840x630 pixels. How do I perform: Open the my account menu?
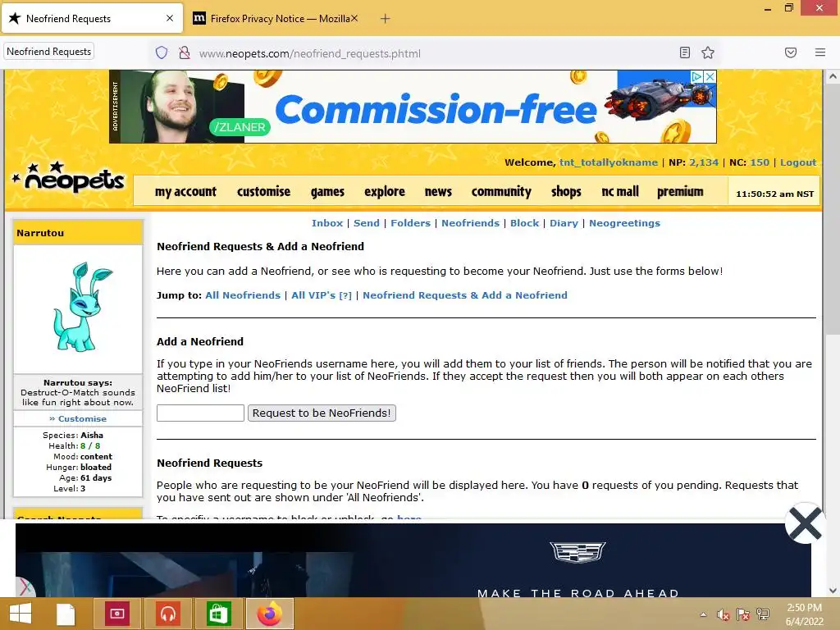click(185, 191)
